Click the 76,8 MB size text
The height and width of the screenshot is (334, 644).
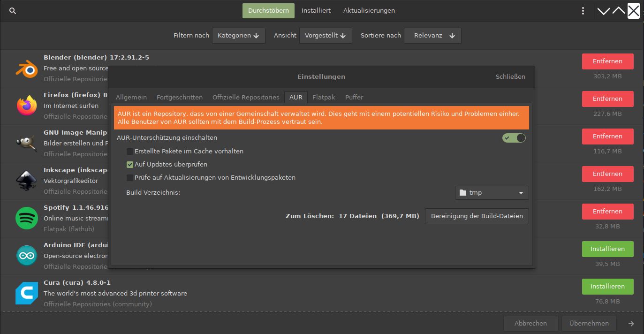tap(607, 302)
